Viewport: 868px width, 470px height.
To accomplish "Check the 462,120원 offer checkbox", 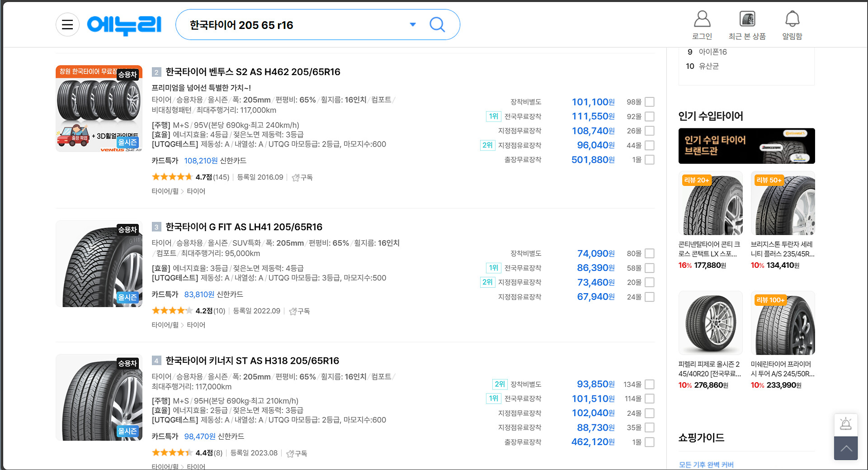I will pos(650,442).
